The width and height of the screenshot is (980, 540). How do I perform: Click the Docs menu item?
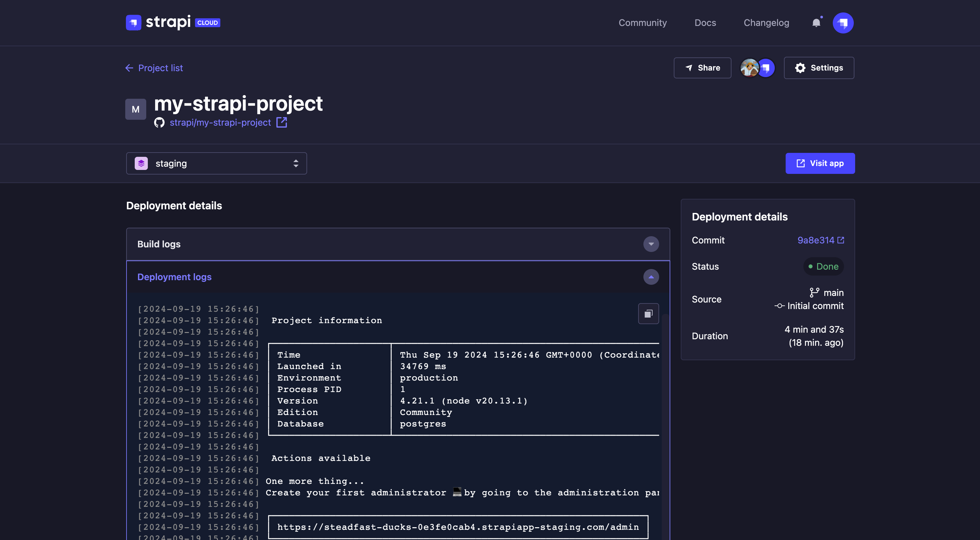(x=706, y=22)
